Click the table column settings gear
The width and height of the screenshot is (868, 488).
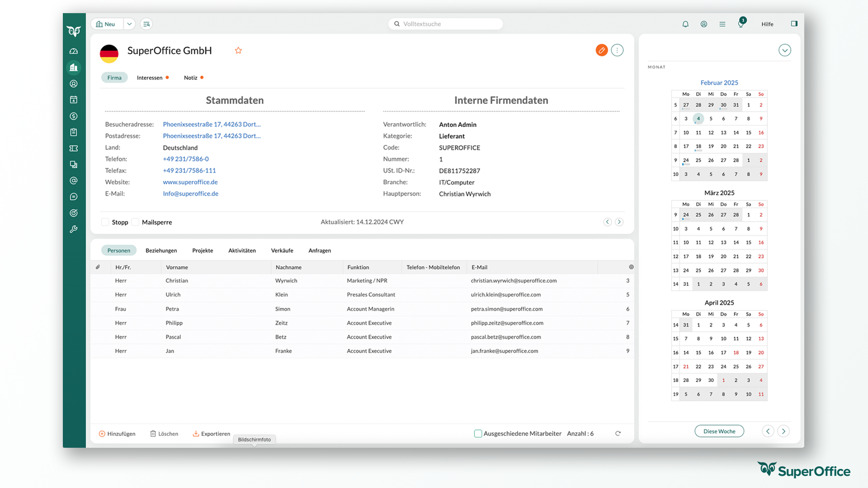click(631, 267)
